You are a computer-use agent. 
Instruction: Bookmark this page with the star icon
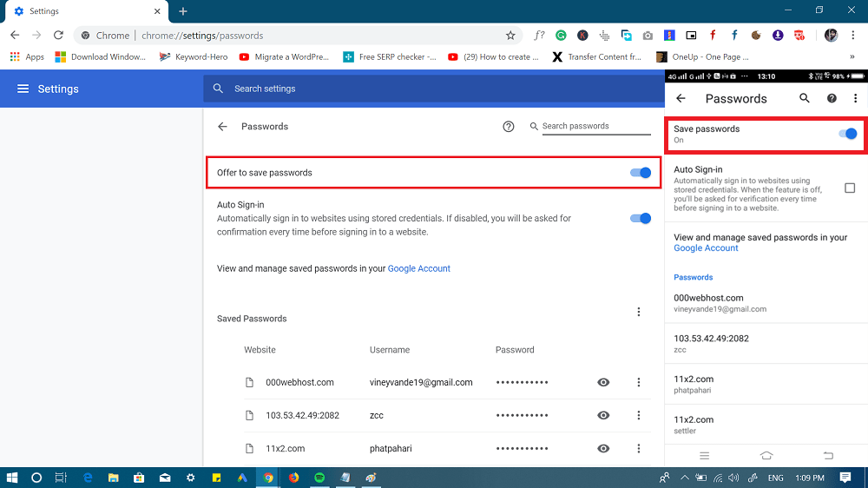510,36
